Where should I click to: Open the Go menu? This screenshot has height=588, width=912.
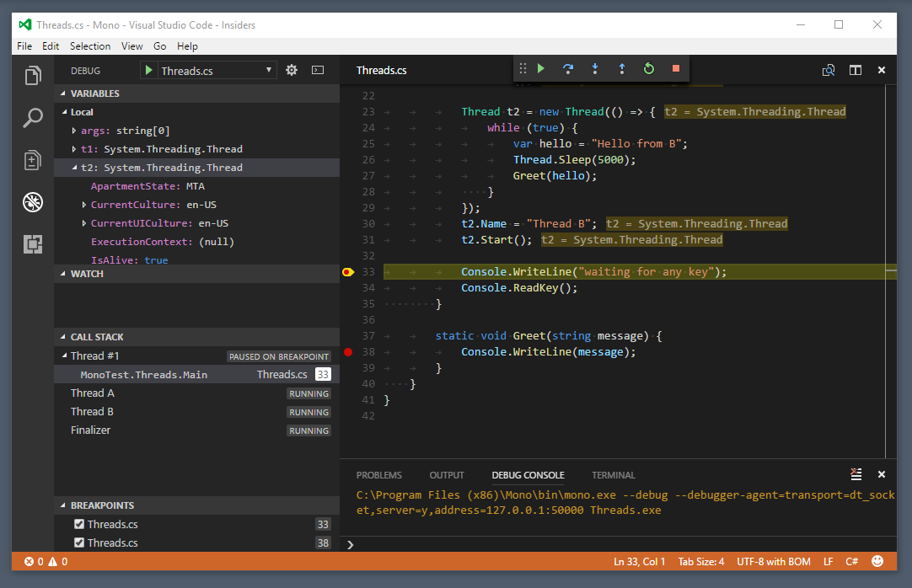(x=160, y=45)
